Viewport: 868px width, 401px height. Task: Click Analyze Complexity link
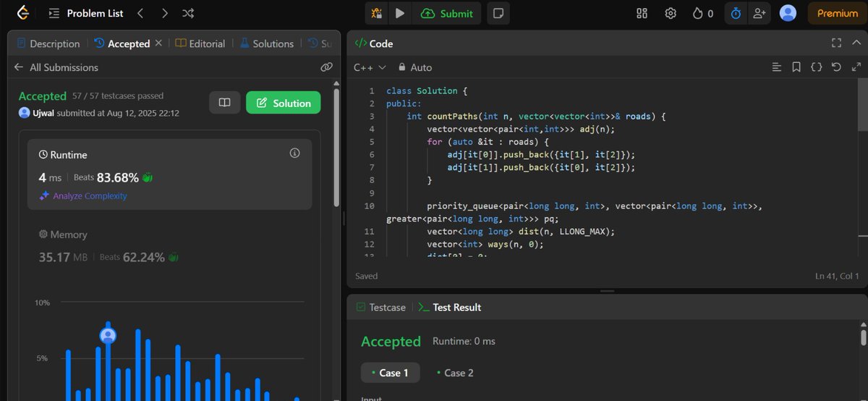click(x=83, y=195)
